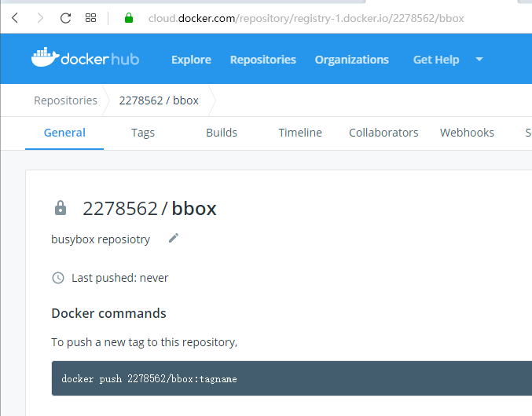532x416 pixels.
Task: Reload the page with the refresh icon
Action: (65, 17)
